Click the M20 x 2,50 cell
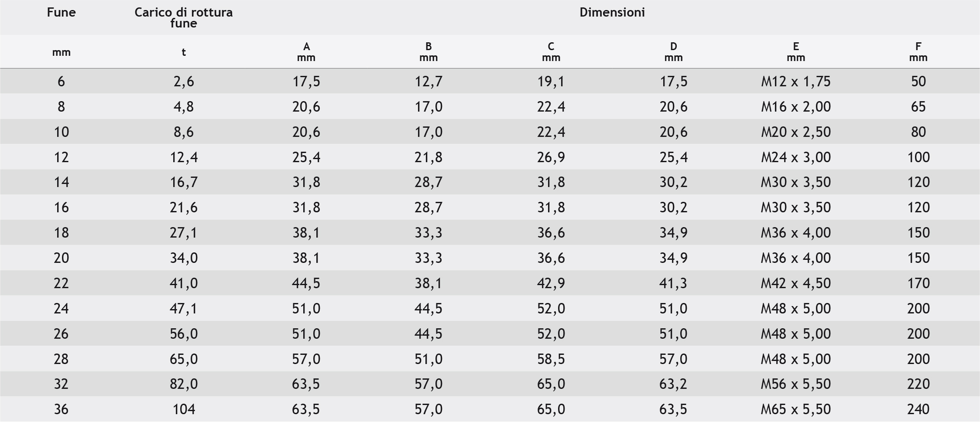980x422 pixels. point(795,132)
